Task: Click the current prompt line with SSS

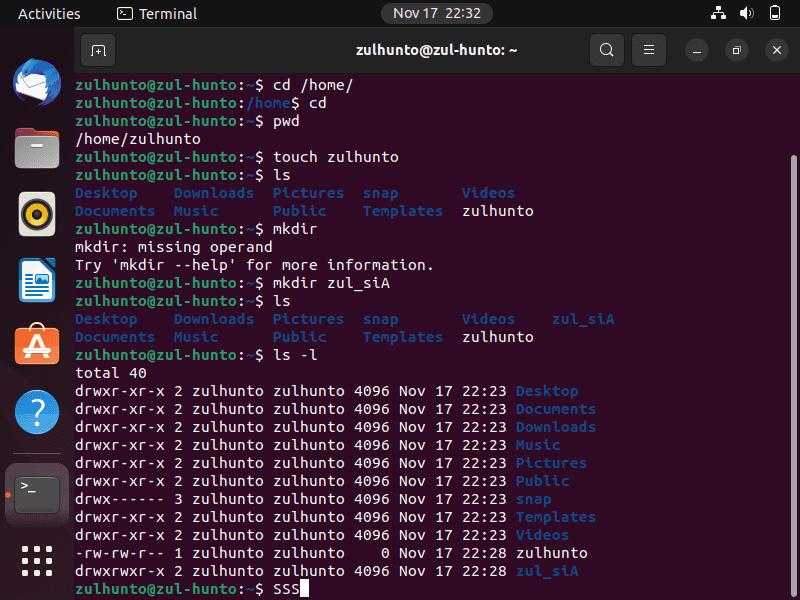Action: coord(192,589)
